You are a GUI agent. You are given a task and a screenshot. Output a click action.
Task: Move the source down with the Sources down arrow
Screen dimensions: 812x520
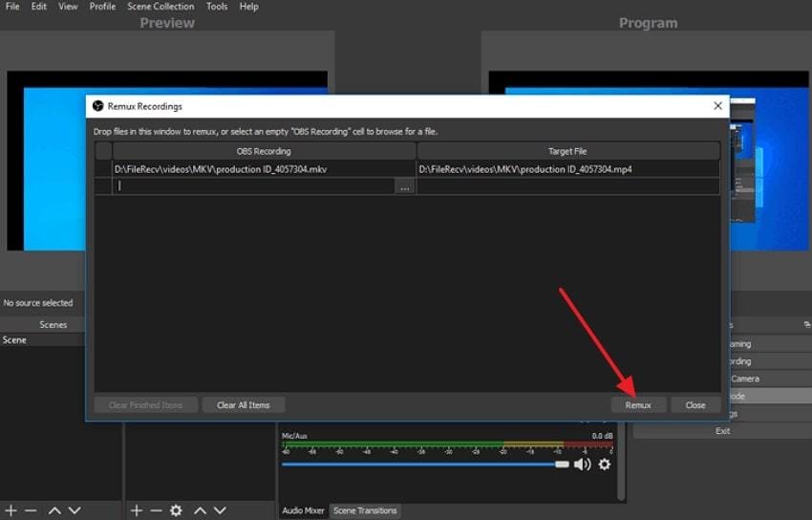point(220,510)
